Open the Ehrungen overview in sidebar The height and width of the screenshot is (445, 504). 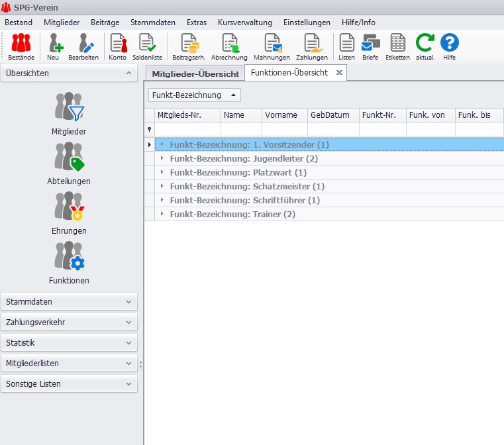coord(69,213)
